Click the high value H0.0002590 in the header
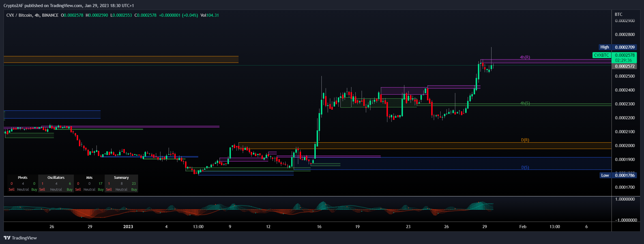This screenshot has width=644, height=244. click(97, 15)
